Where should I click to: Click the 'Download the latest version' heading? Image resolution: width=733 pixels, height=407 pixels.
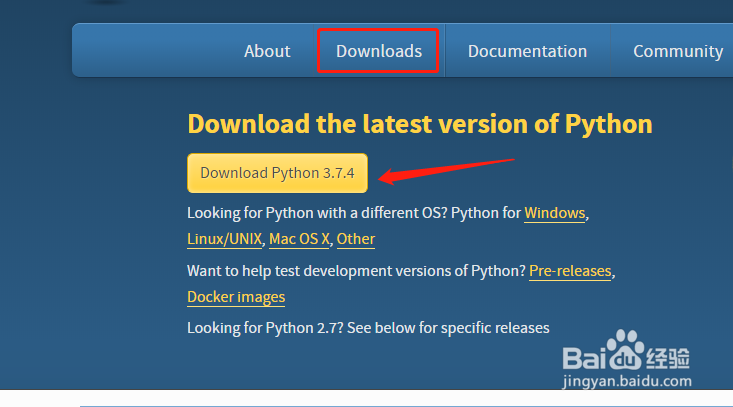click(420, 124)
